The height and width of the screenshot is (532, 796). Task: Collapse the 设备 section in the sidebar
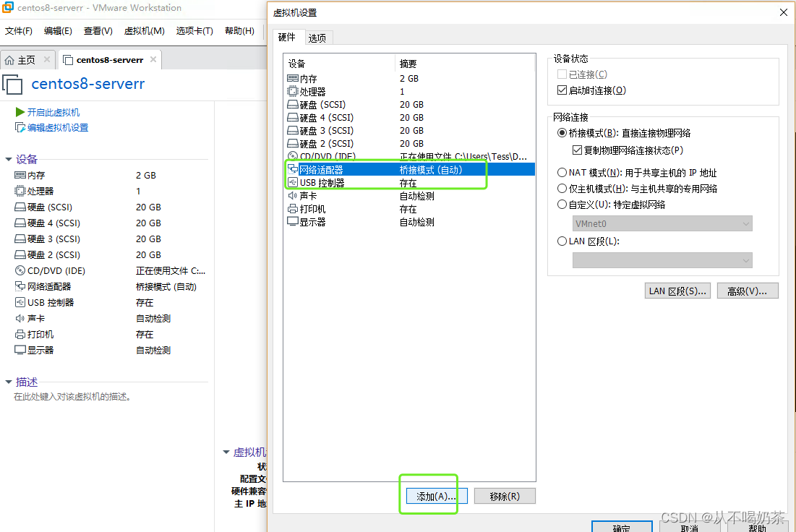point(10,159)
